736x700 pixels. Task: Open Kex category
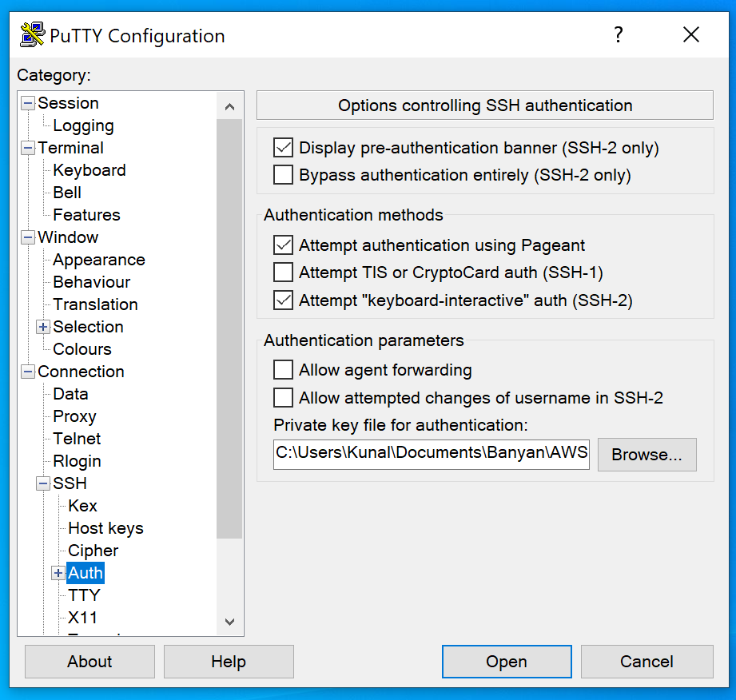pyautogui.click(x=82, y=506)
